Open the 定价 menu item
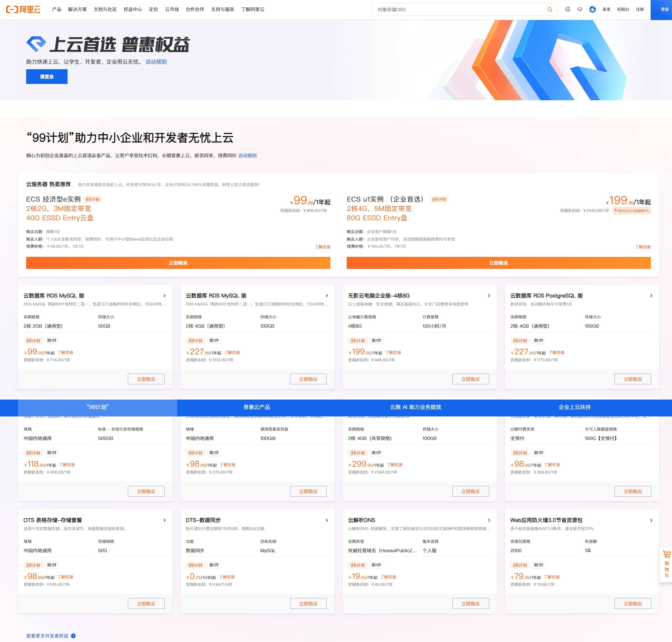 (154, 9)
